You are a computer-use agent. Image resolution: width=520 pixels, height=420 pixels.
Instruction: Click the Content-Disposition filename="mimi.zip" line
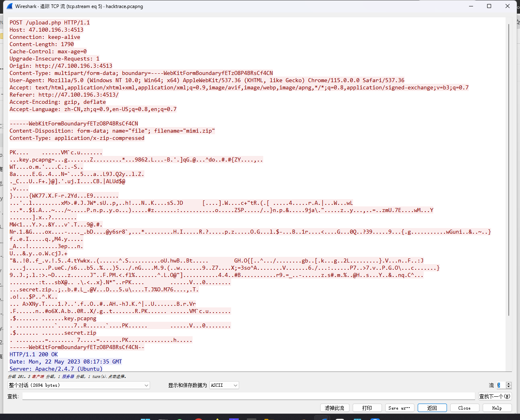[x=112, y=131]
